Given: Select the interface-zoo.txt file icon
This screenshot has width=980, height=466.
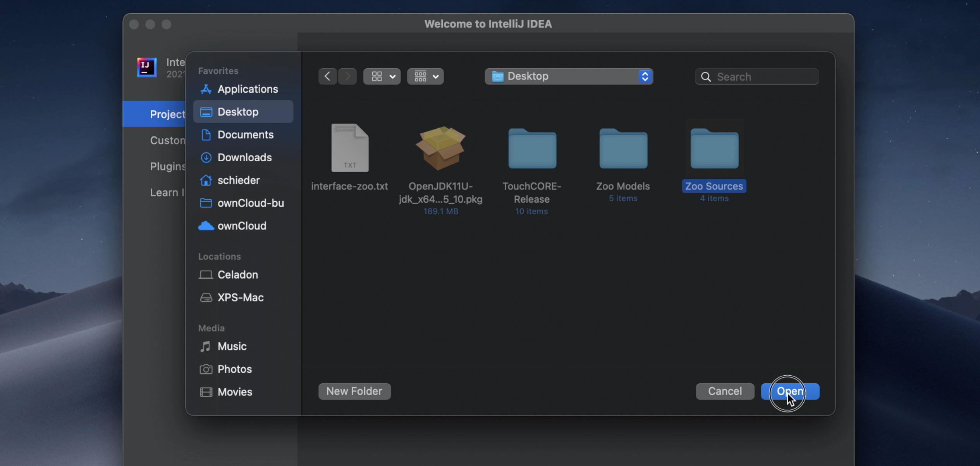Looking at the screenshot, I should coord(349,148).
